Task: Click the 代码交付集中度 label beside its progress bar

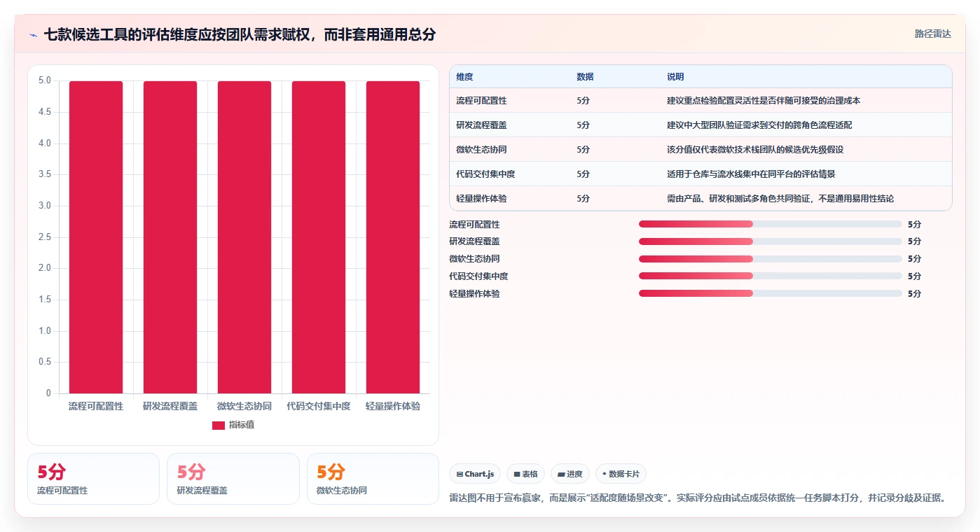Action: point(478,276)
